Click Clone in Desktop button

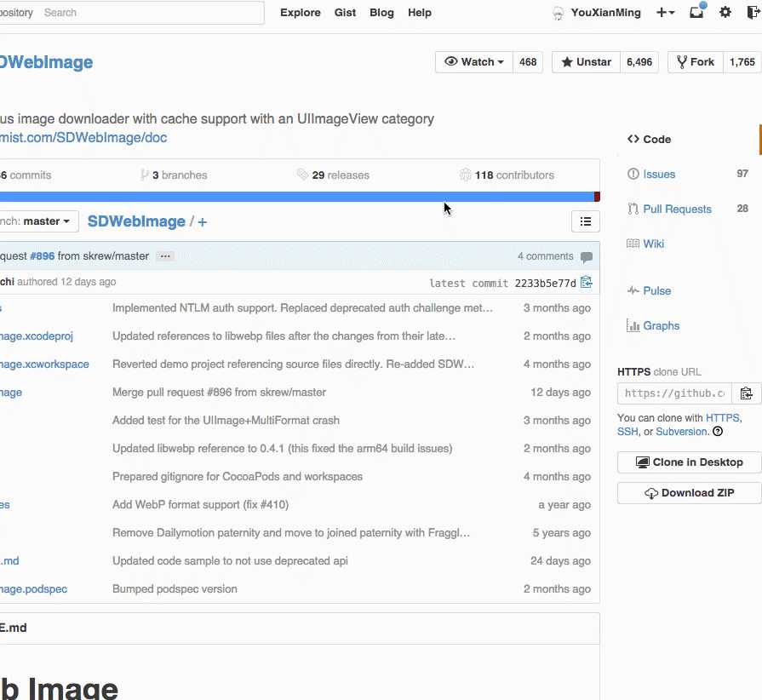pyautogui.click(x=689, y=462)
